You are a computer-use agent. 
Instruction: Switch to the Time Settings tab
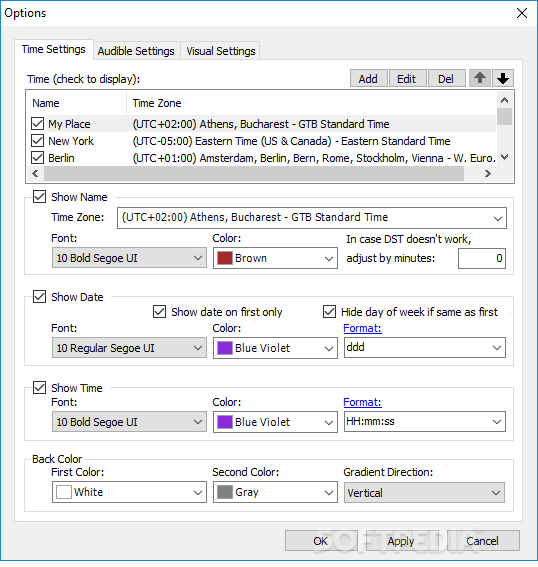(x=54, y=49)
